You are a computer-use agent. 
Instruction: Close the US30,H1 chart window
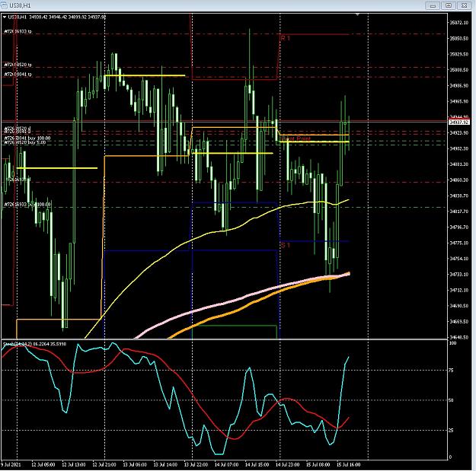tap(464, 5)
